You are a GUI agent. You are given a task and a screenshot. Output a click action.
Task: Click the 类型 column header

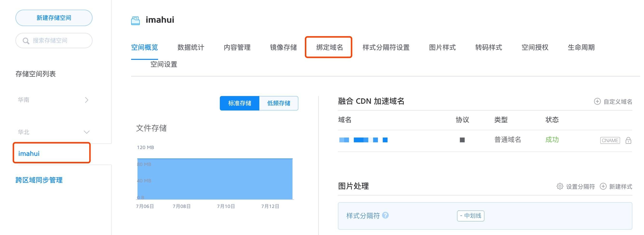[x=501, y=120]
